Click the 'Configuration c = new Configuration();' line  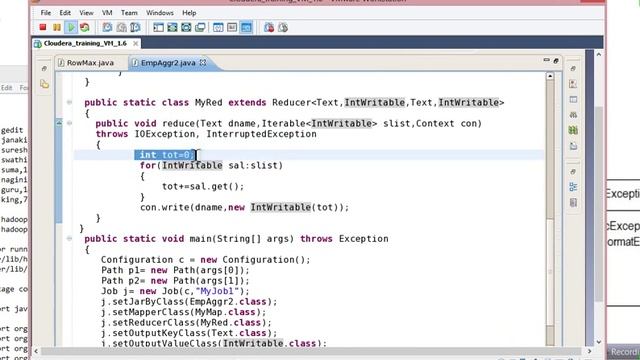[x=206, y=260]
